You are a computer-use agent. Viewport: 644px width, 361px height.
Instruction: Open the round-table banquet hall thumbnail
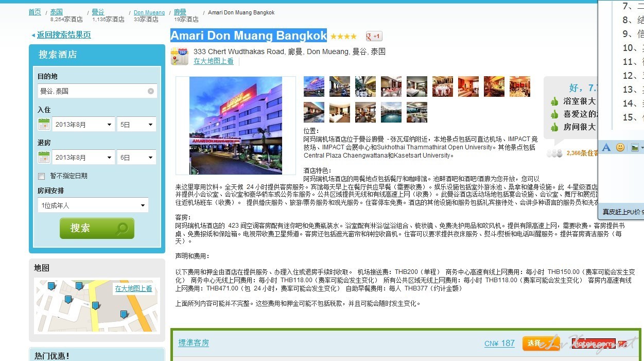[443, 87]
